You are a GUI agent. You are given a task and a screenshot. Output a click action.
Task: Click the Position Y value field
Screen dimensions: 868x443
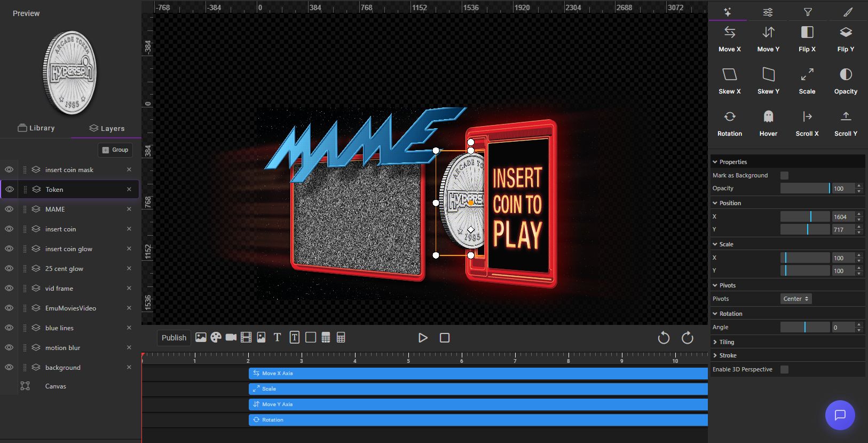point(843,230)
